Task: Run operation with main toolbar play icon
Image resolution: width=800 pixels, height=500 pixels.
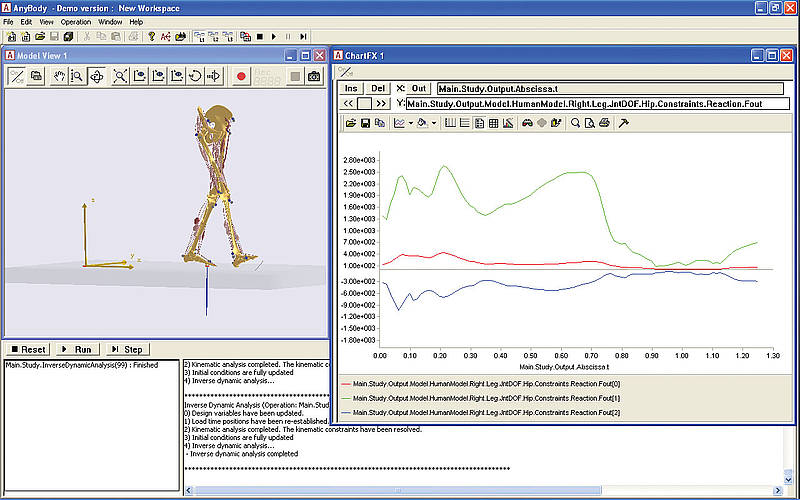Action: 274,37
